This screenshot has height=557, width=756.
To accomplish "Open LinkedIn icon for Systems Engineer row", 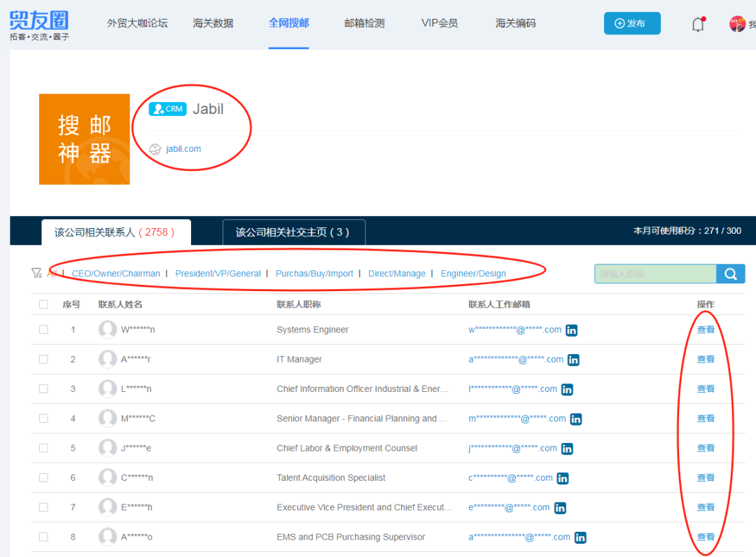I will click(x=572, y=330).
